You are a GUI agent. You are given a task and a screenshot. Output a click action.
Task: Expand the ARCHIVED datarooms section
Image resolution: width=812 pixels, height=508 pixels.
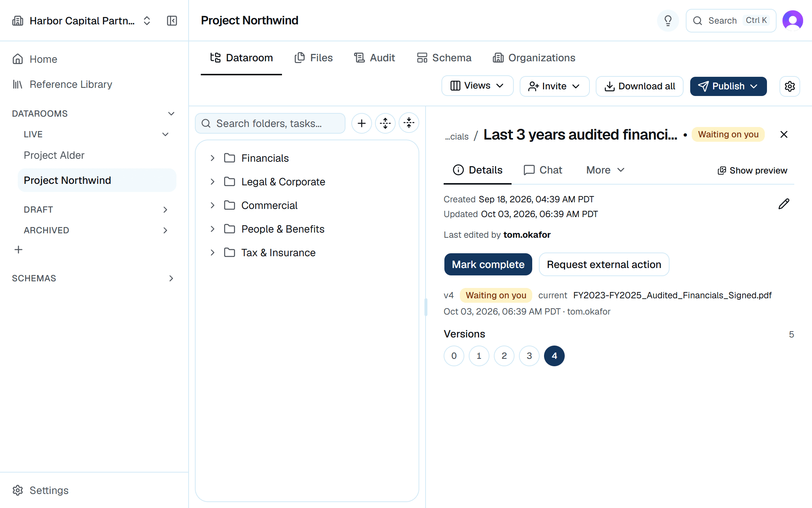click(x=165, y=230)
